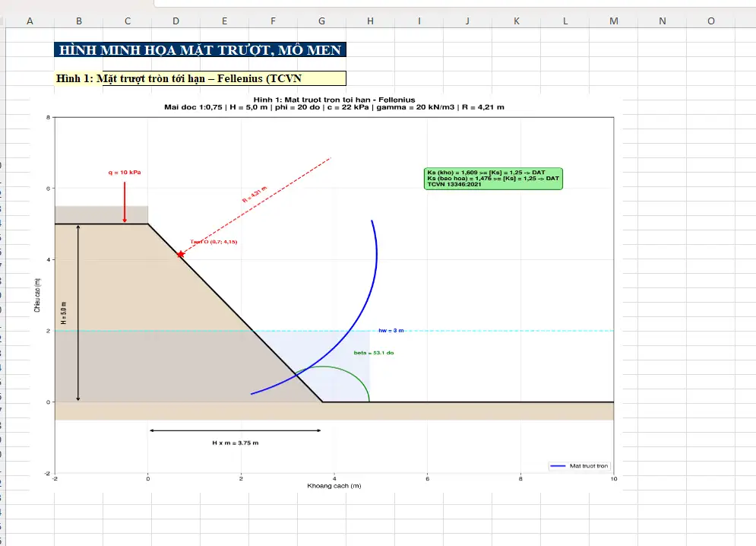This screenshot has width=756, height=546.
Task: Click the chart title "Hinh 1: Mat truot tron toi han"
Action: coord(334,100)
